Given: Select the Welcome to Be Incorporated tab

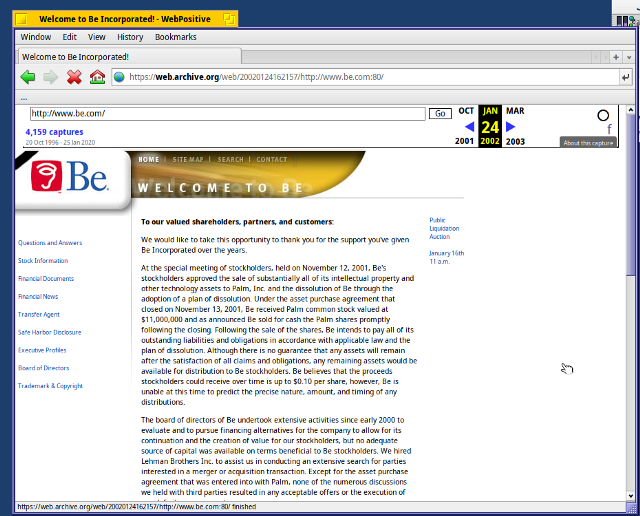Looking at the screenshot, I should [x=129, y=57].
